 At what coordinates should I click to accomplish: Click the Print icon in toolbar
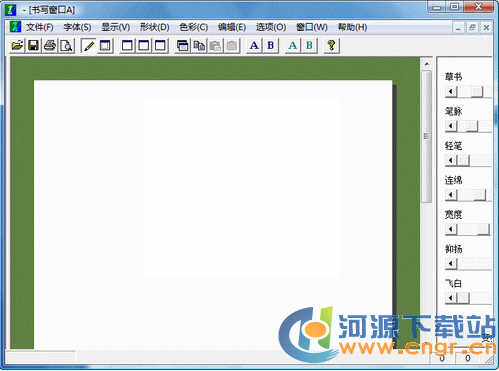point(50,45)
